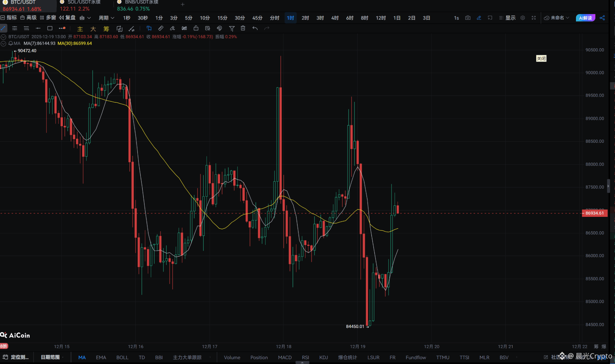Image resolution: width=615 pixels, height=364 pixels.
Task: Select the MACD indicator tab
Action: [285, 357]
